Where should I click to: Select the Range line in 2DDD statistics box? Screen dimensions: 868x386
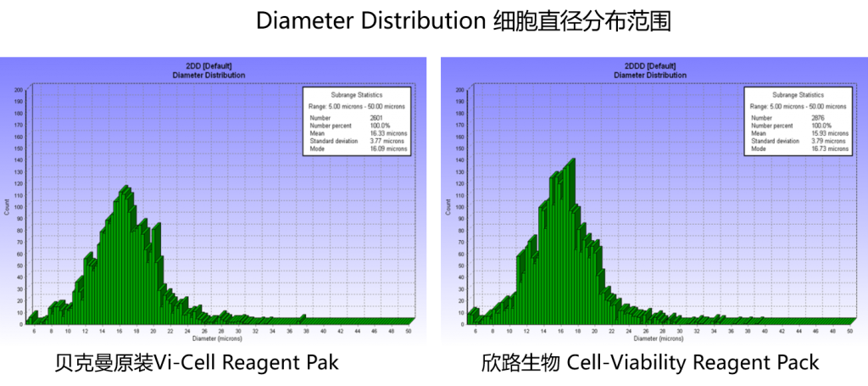tap(797, 106)
